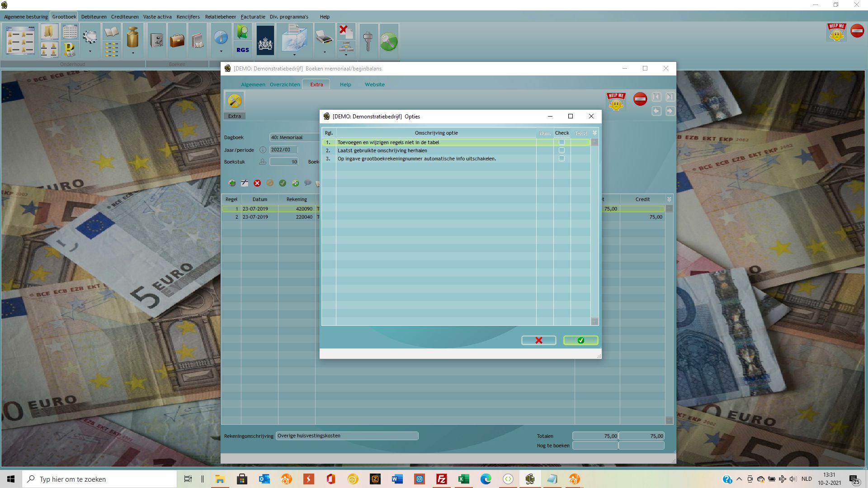Click the Check column header in Opties
Viewport: 868px width, 488px height.
tap(562, 133)
